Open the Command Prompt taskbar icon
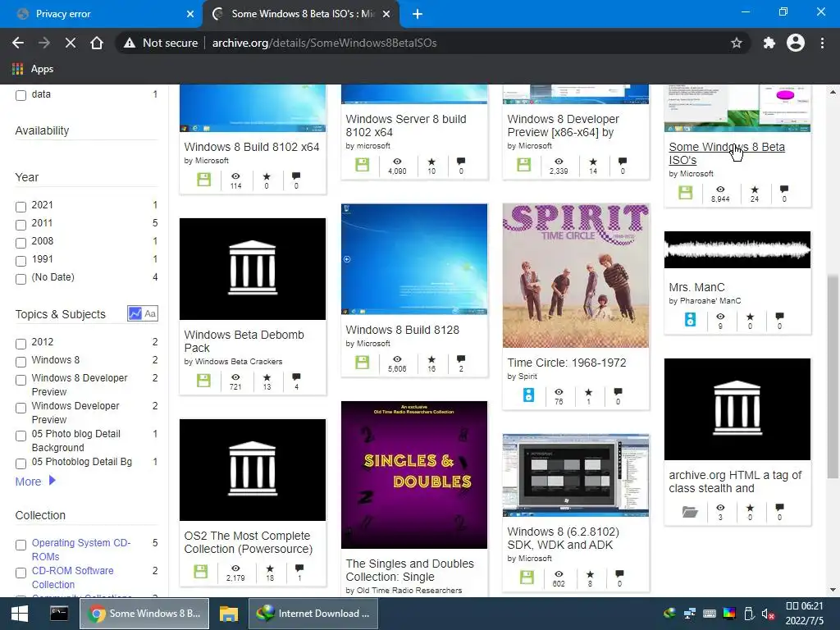This screenshot has width=840, height=630. (59, 614)
